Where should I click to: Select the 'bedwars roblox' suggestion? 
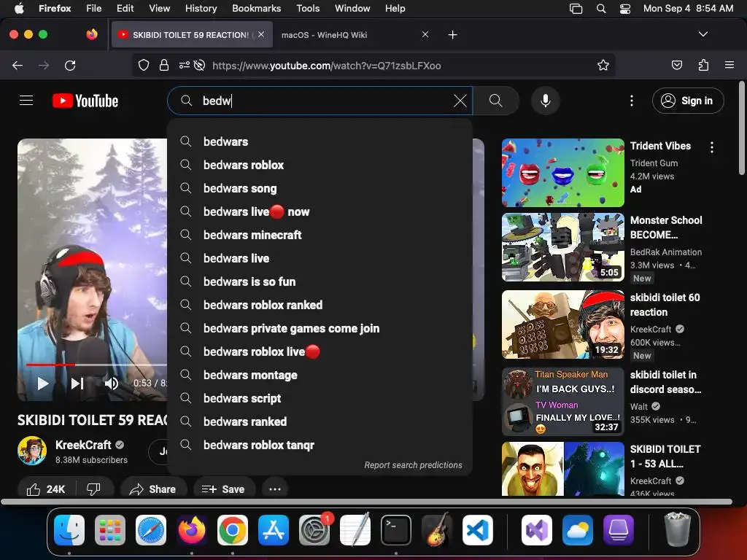320,165
